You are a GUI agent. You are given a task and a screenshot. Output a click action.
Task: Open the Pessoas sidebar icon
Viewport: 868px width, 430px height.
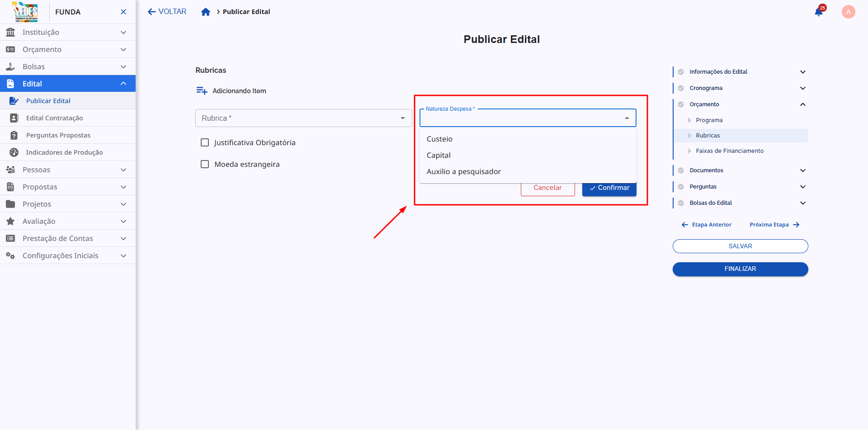point(10,170)
